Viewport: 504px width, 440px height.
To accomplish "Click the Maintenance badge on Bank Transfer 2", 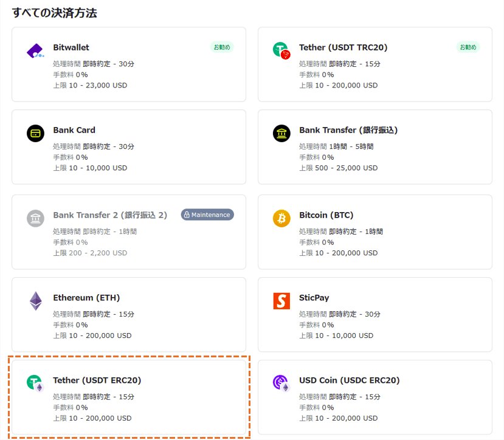I will coord(207,215).
